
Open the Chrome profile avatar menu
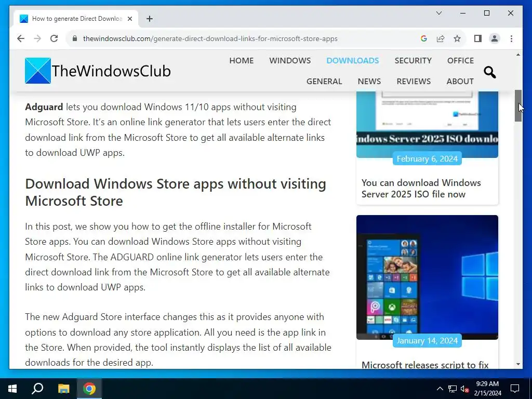pyautogui.click(x=495, y=38)
